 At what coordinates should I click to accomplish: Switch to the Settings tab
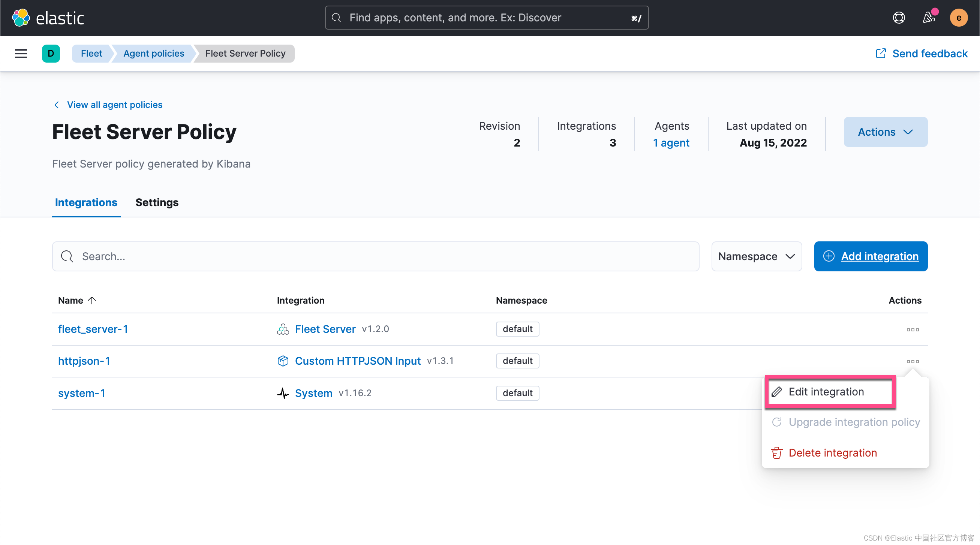pyautogui.click(x=157, y=202)
